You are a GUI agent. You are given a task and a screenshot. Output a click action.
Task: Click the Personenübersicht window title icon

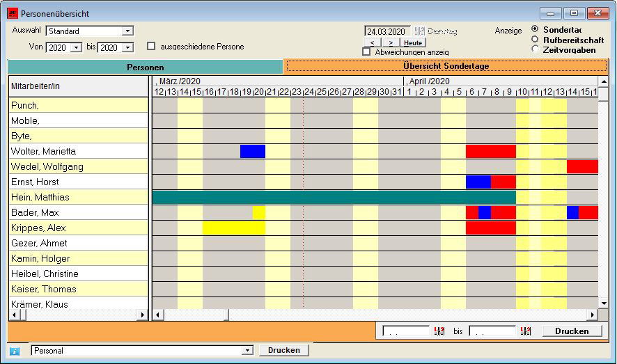click(x=13, y=13)
